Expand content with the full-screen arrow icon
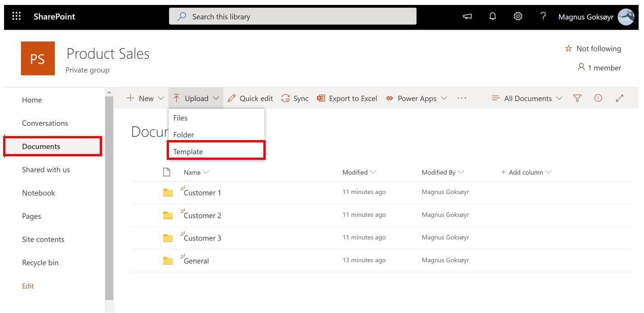644x313 pixels. coord(620,98)
